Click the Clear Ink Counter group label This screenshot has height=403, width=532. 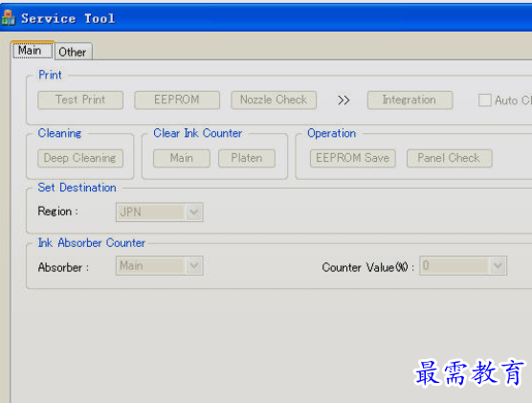pos(198,133)
